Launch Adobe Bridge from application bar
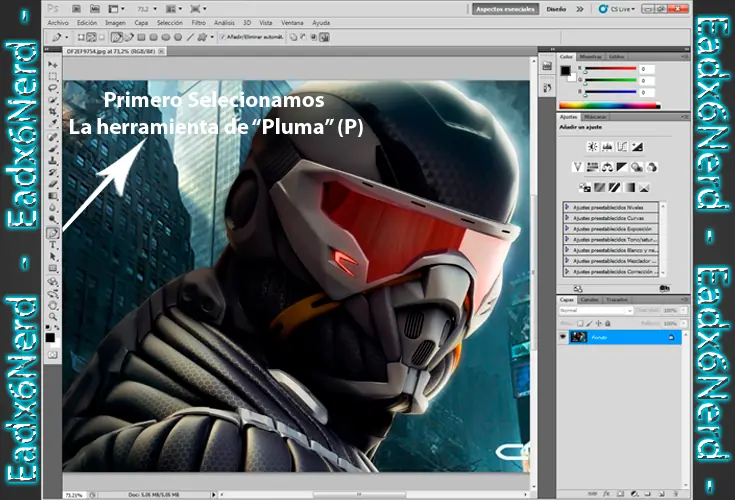 point(76,9)
